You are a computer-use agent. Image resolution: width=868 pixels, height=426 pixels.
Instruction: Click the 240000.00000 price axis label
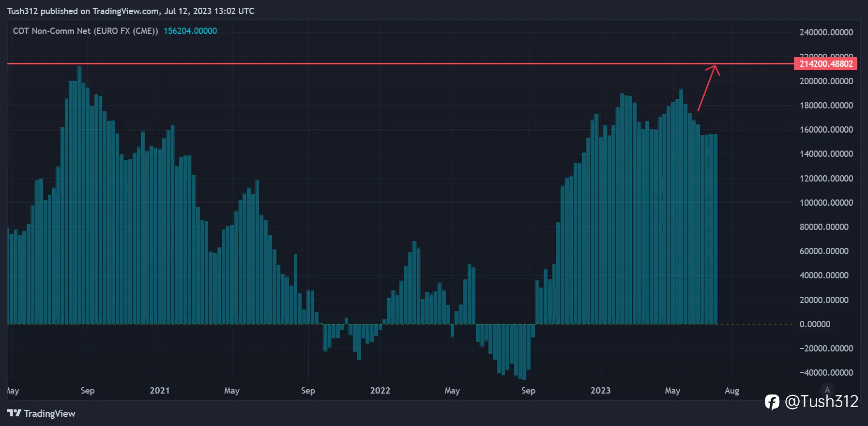(x=826, y=32)
